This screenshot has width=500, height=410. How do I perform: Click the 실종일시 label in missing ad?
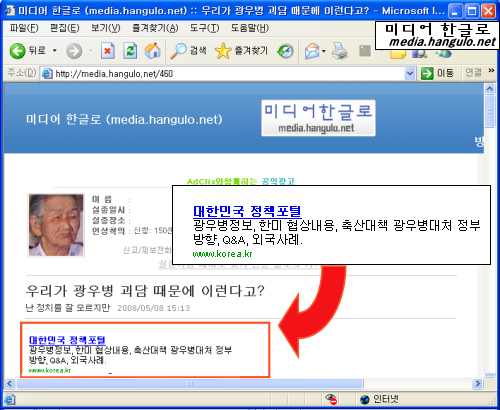[x=108, y=210]
